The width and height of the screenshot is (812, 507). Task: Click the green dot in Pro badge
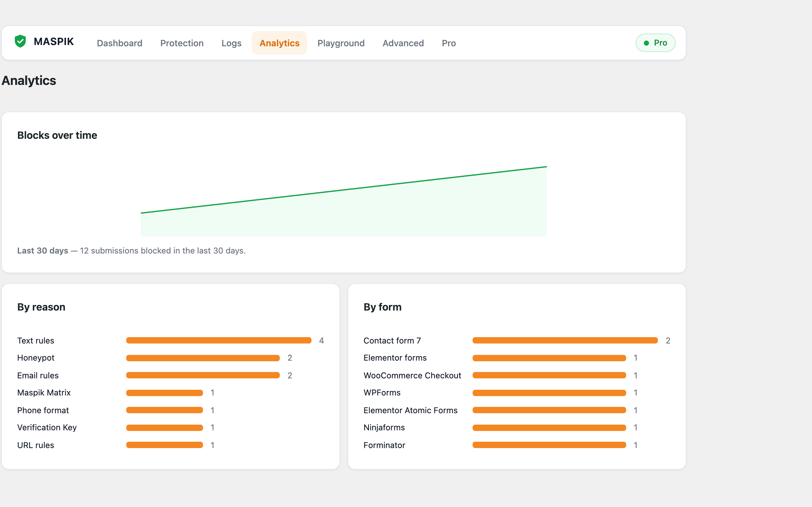coord(646,43)
